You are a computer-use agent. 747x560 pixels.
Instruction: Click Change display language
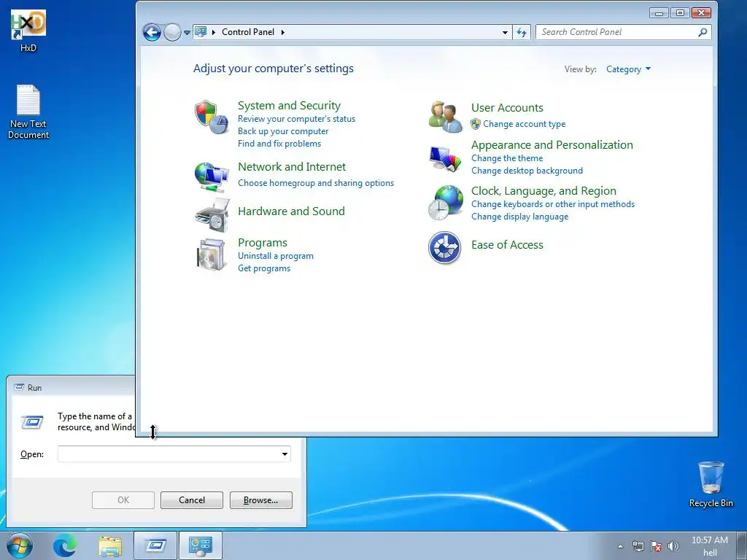point(519,216)
